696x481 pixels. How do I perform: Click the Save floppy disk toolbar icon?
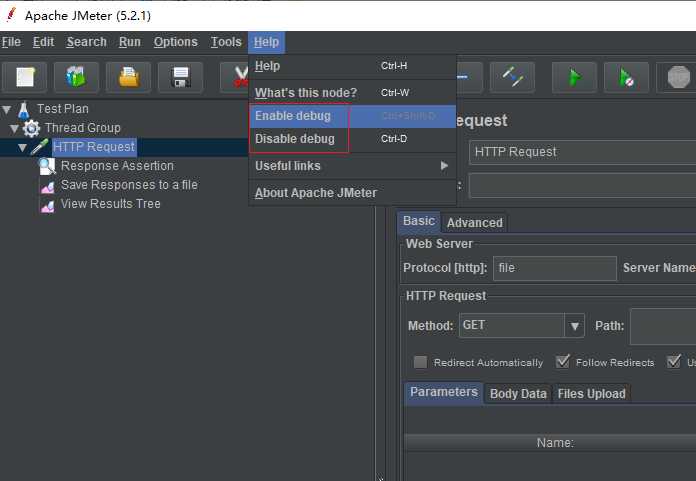tap(181, 77)
